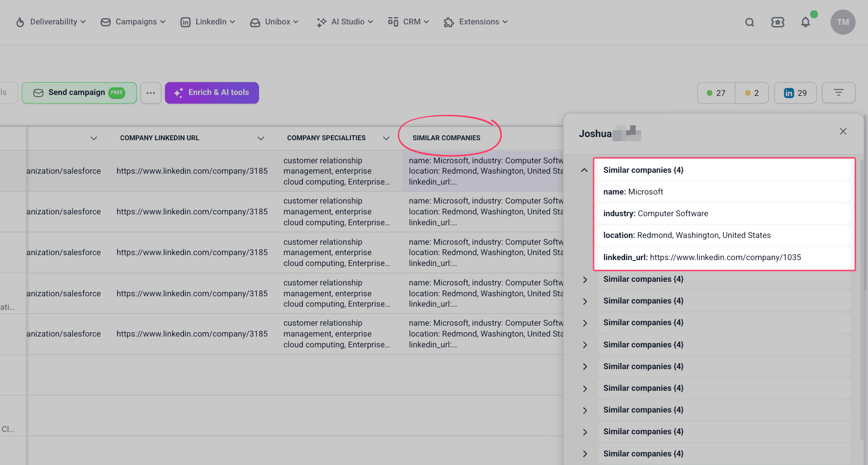
Task: Expand the second Similar companies group
Action: [x=585, y=280]
